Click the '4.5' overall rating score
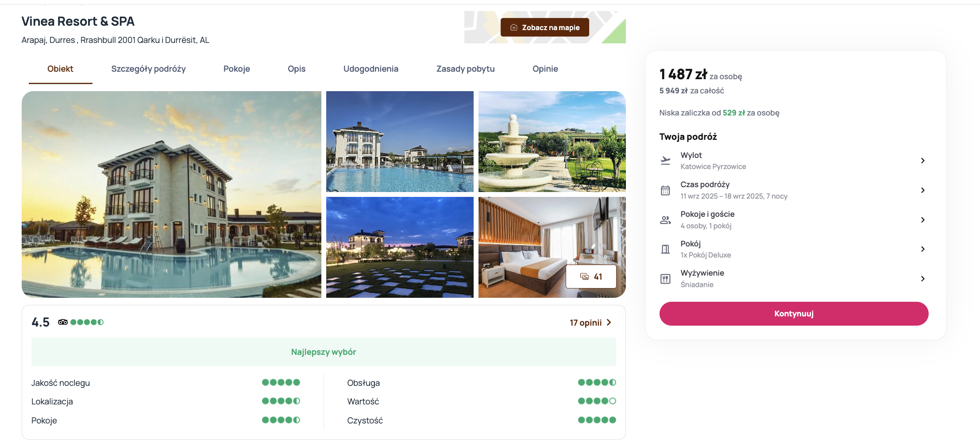The width and height of the screenshot is (980, 446). pyautogui.click(x=40, y=322)
